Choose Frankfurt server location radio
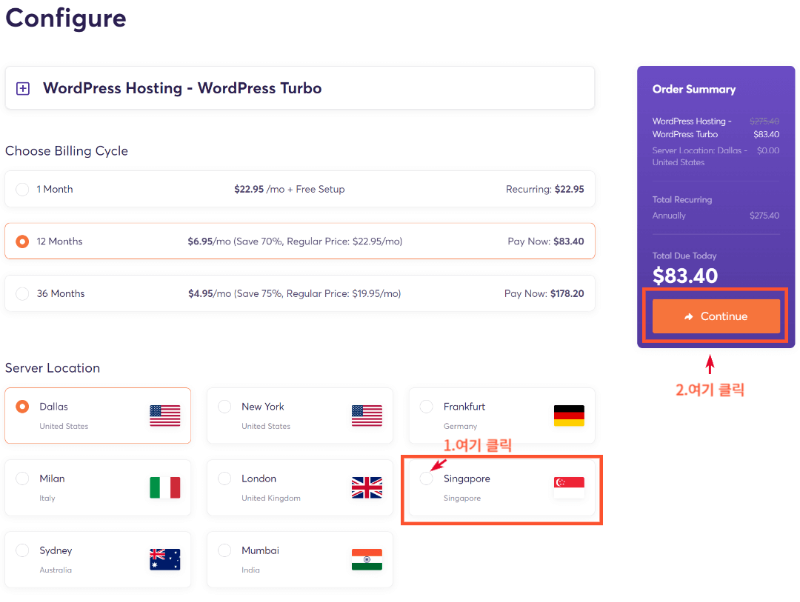 [x=426, y=407]
